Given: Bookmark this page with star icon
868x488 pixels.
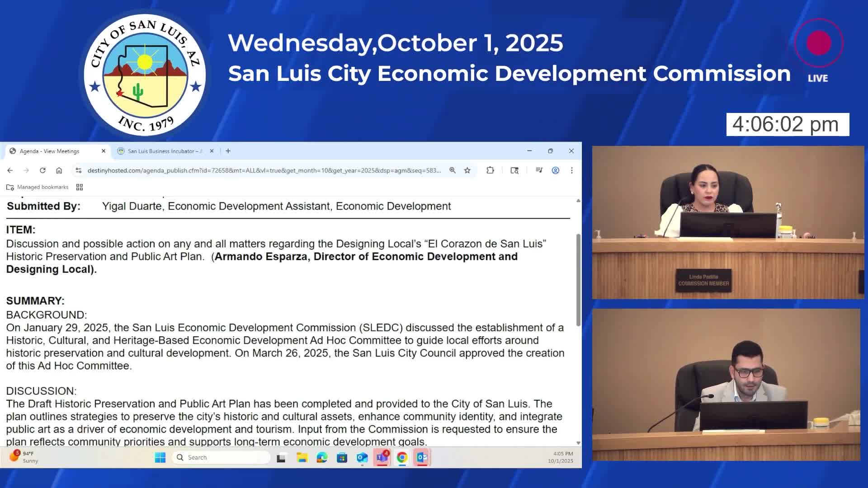Looking at the screenshot, I should coord(467,170).
